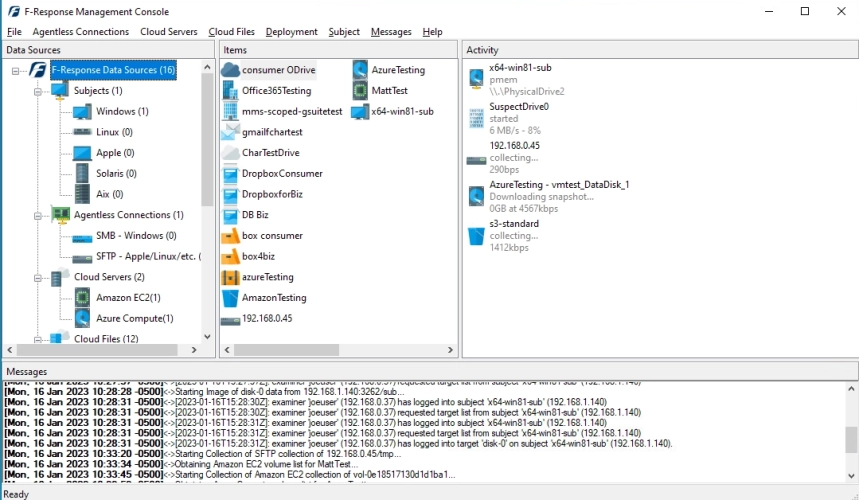Select the SuspectDrive0 activity entry

[519, 119]
